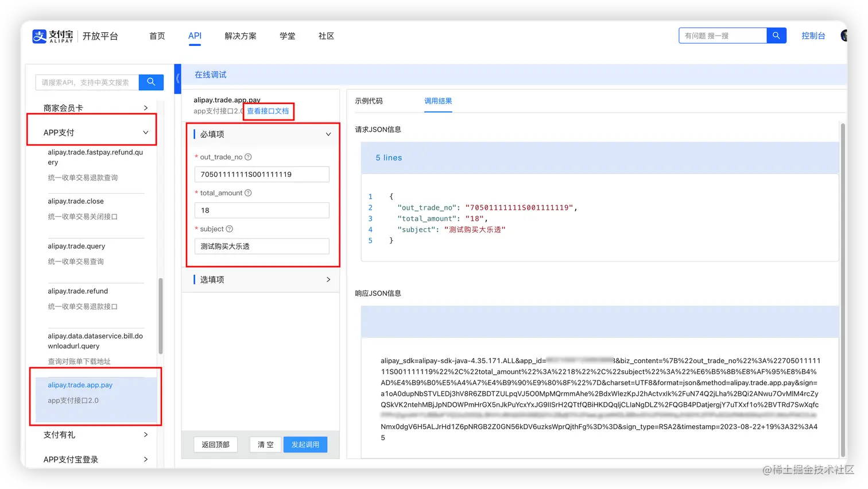The image size is (868, 489).
Task: Click the help icon next to total_amount
Action: pyautogui.click(x=248, y=193)
